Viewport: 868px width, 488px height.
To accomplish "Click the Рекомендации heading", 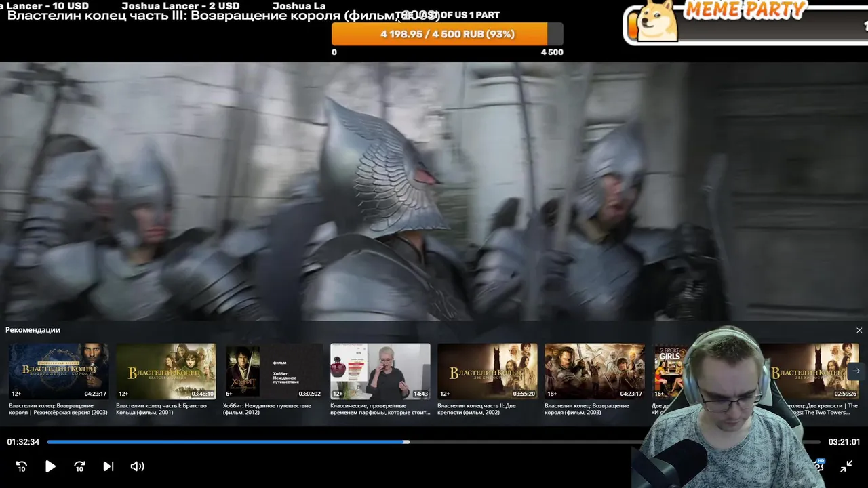I will pyautogui.click(x=33, y=330).
